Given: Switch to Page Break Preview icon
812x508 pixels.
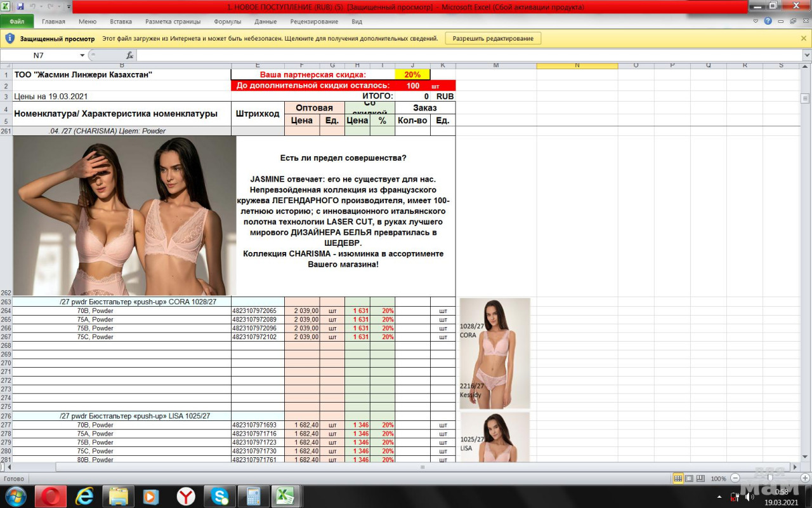Looking at the screenshot, I should (700, 478).
